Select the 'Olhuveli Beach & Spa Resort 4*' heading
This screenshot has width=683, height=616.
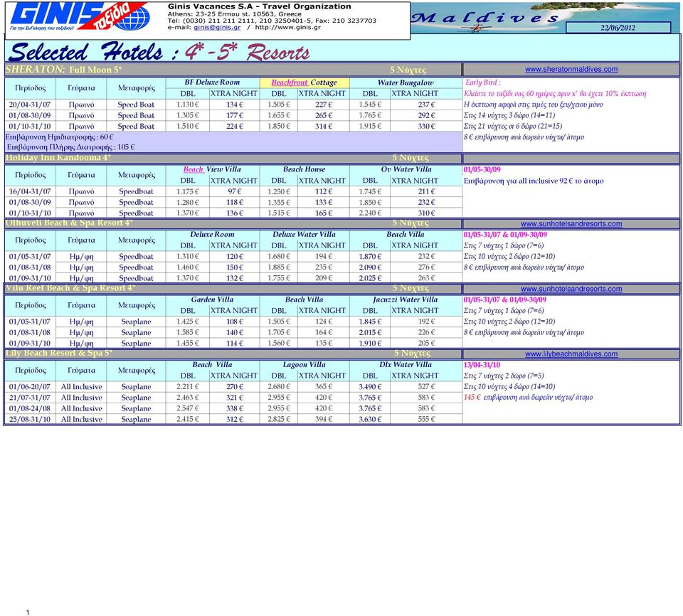(69, 223)
